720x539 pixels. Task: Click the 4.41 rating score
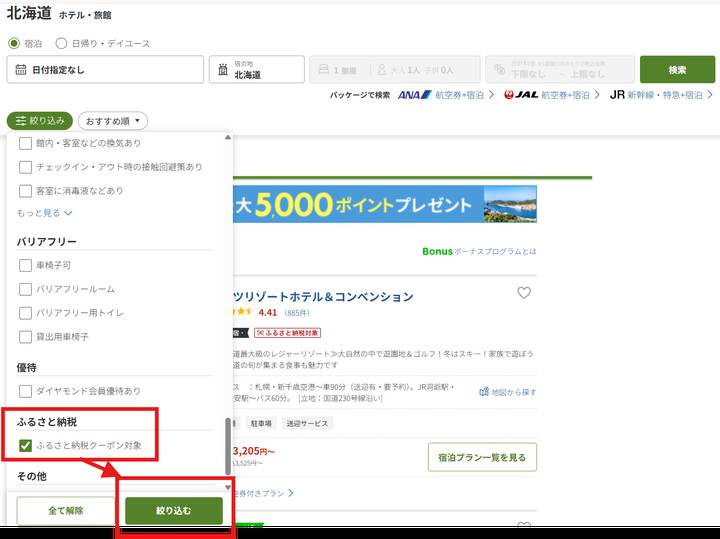[268, 313]
